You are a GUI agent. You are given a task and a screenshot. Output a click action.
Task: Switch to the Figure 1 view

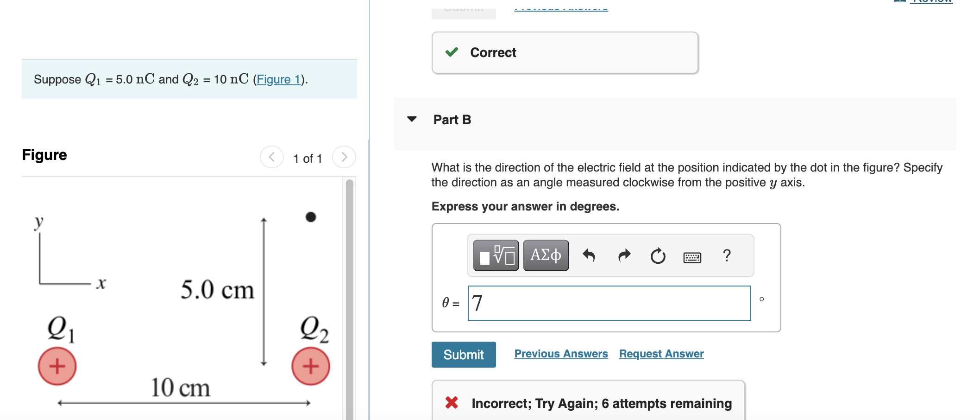[x=279, y=79]
